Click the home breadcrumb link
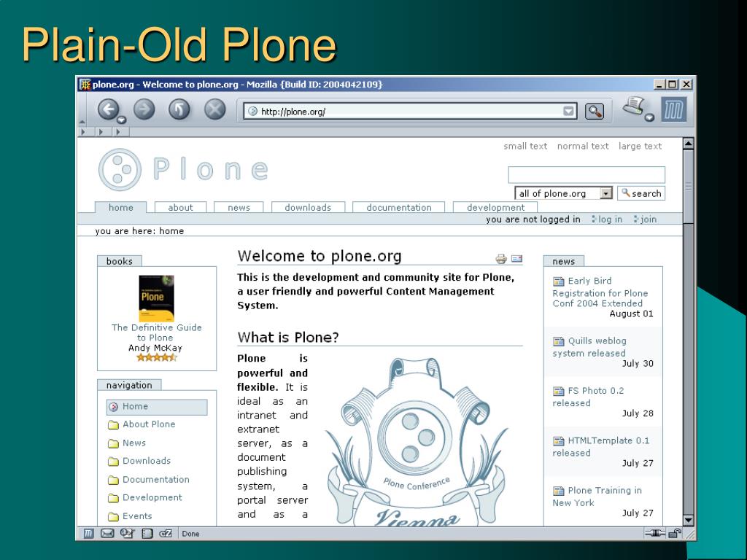This screenshot has width=747, height=560. point(171,231)
